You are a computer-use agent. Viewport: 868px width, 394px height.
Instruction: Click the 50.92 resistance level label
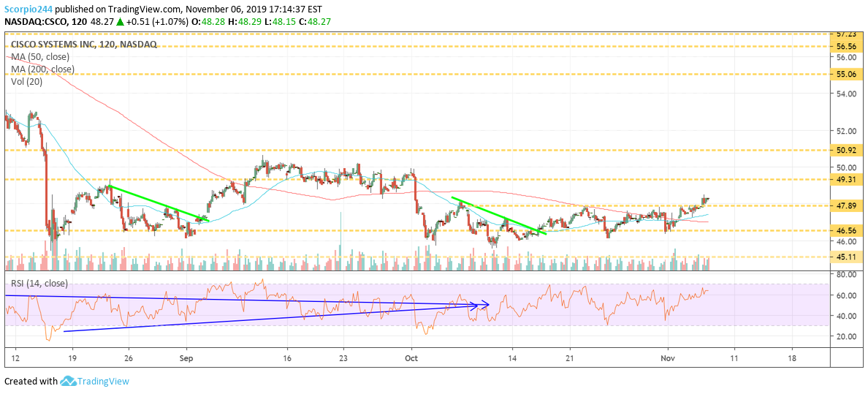pyautogui.click(x=846, y=150)
